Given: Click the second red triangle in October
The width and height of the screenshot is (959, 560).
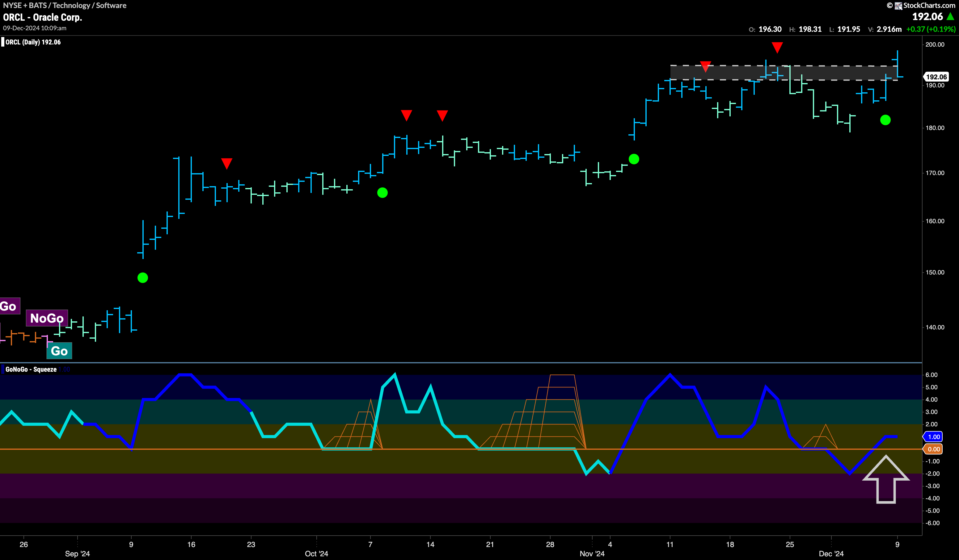Looking at the screenshot, I should [442, 115].
